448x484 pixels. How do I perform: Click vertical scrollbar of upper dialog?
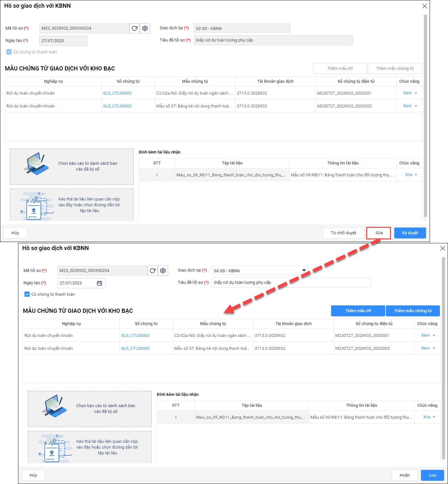pyautogui.click(x=425, y=116)
